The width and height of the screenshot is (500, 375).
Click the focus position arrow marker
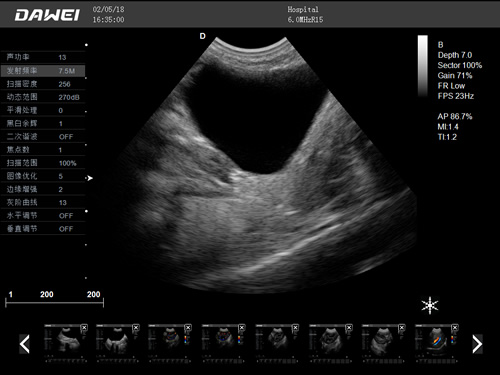tap(89, 178)
